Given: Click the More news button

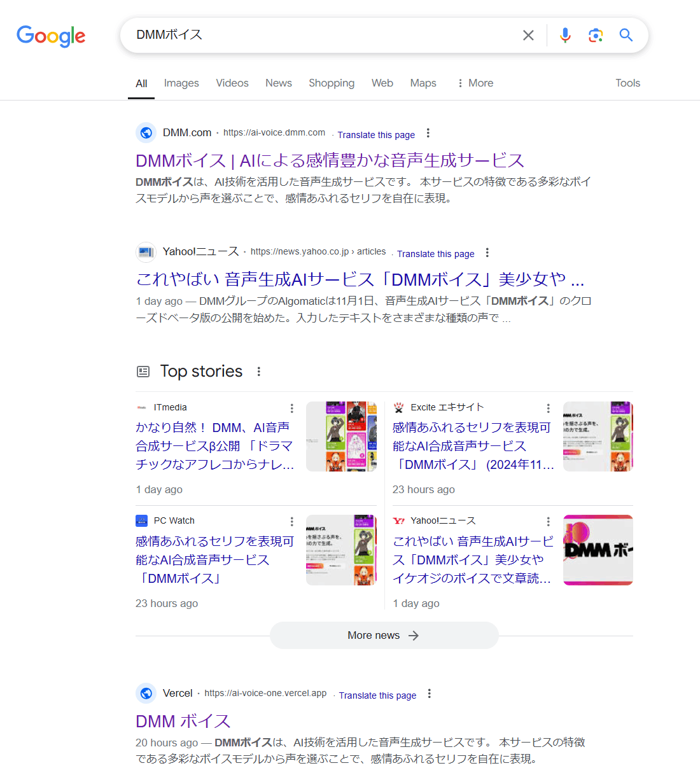Looking at the screenshot, I should [x=384, y=636].
